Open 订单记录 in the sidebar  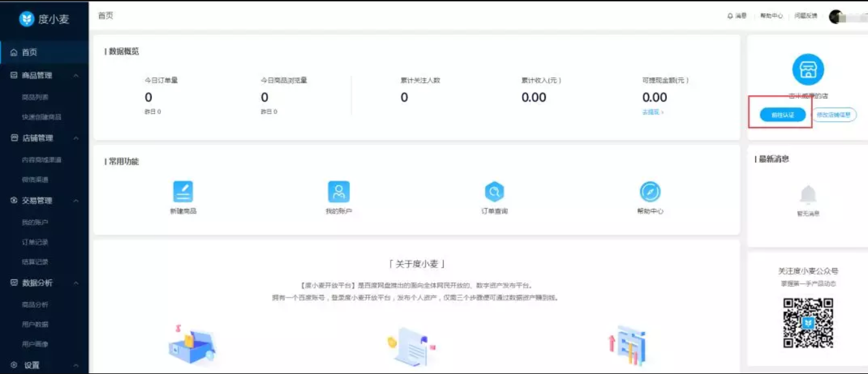click(x=35, y=242)
